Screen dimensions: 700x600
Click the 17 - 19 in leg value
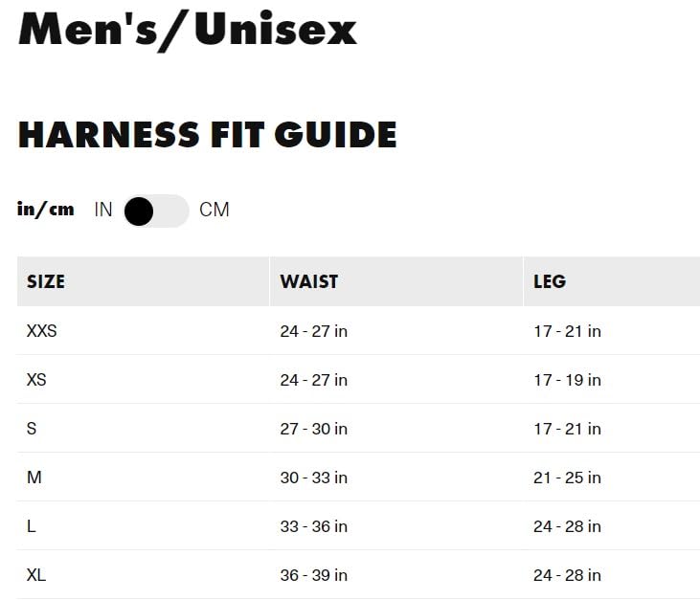click(x=567, y=380)
